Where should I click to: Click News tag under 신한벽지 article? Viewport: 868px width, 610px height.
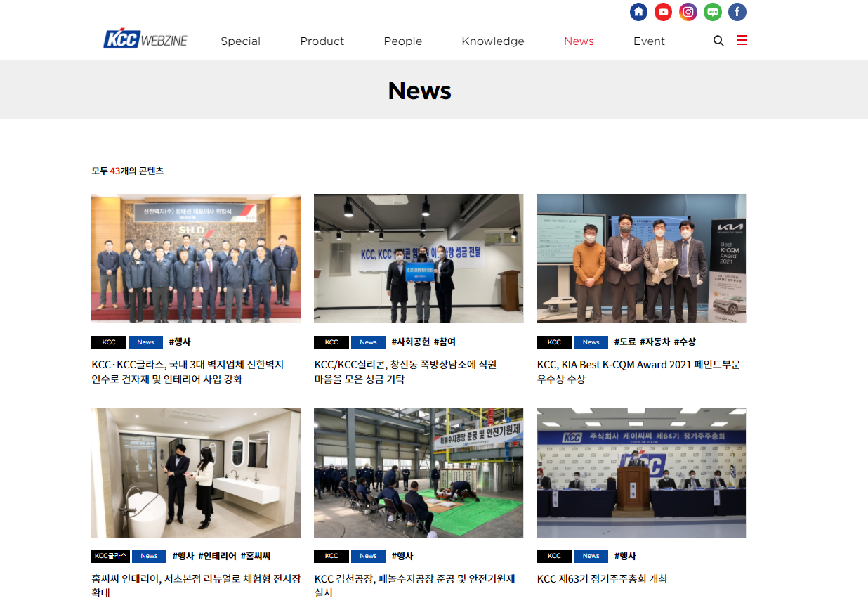tap(145, 342)
